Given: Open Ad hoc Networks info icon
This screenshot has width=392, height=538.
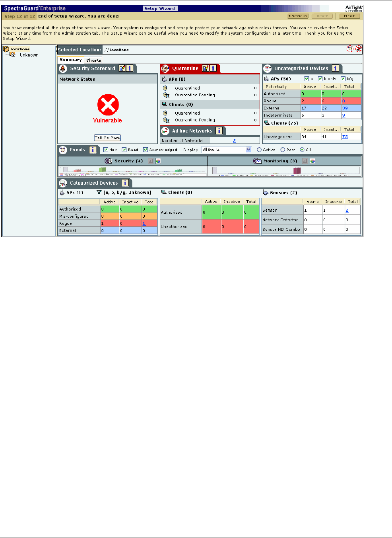Looking at the screenshot, I should (219, 131).
